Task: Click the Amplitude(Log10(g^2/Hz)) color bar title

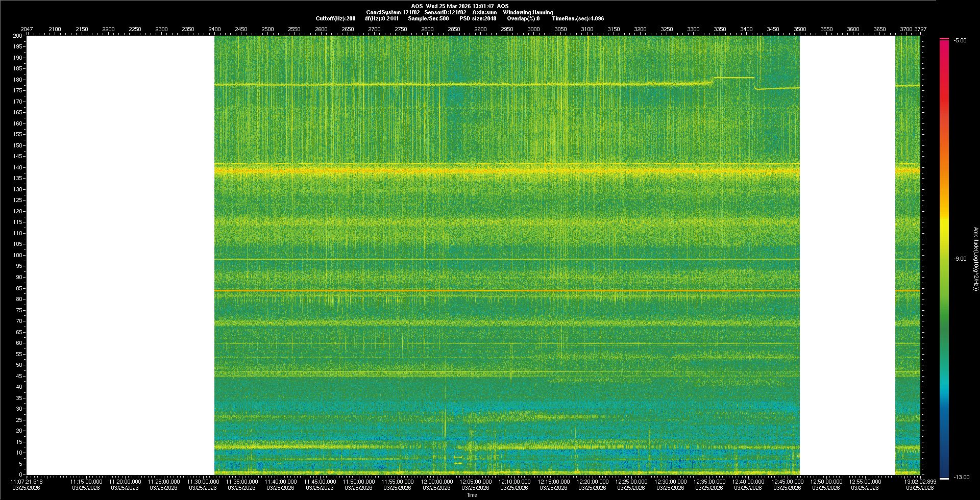Action: pyautogui.click(x=975, y=259)
